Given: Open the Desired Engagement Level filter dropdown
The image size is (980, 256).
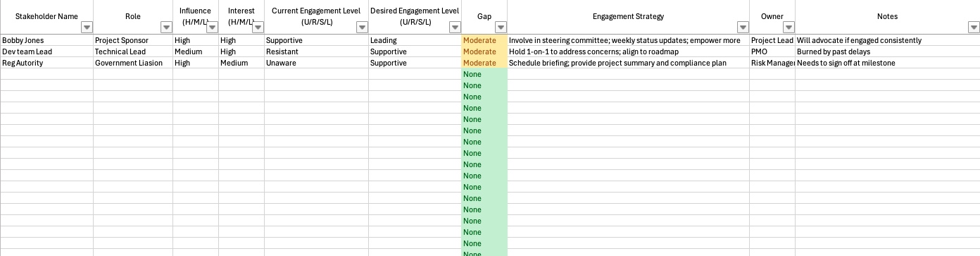Looking at the screenshot, I should coord(455,28).
